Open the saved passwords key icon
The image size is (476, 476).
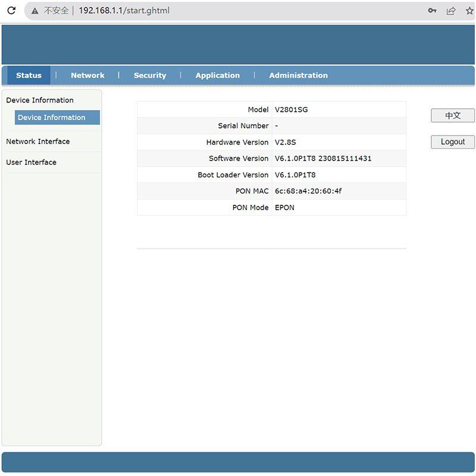pos(432,10)
